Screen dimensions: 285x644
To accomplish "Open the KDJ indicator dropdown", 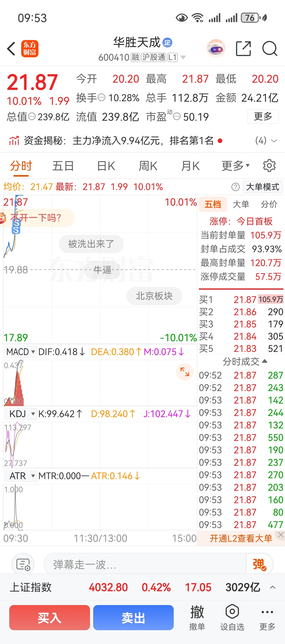I will click(21, 414).
